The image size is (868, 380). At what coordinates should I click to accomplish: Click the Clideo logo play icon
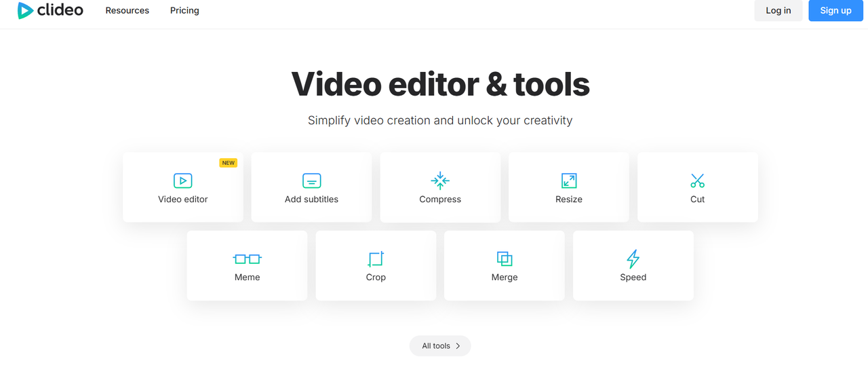(25, 10)
